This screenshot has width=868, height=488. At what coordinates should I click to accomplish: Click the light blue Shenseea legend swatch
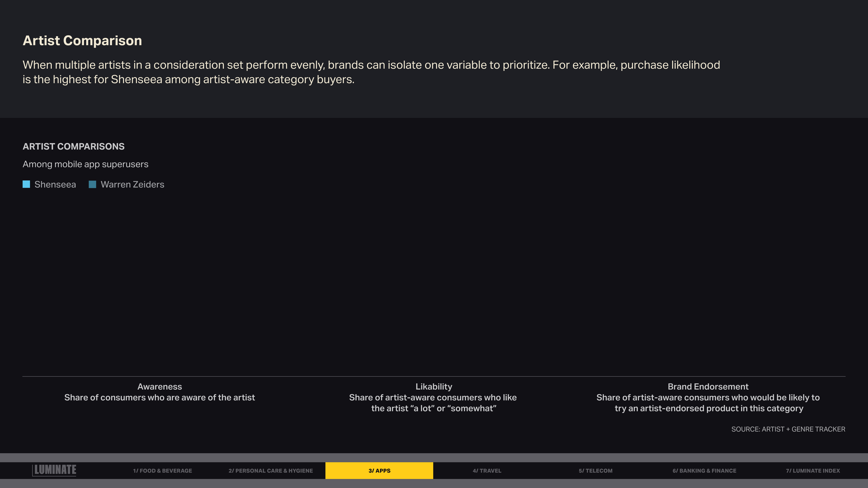[x=26, y=184]
